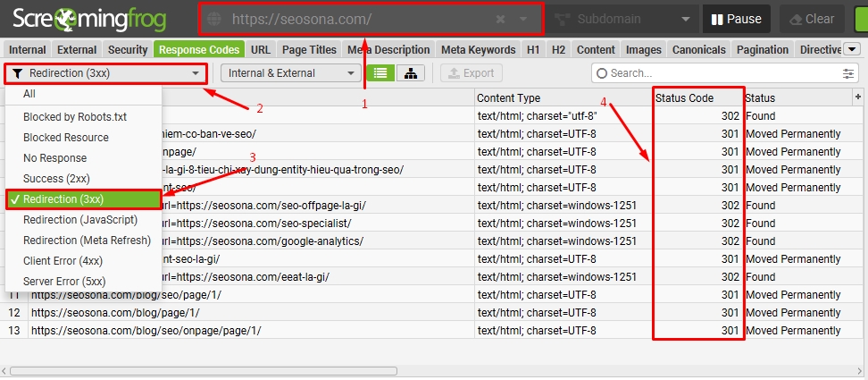This screenshot has height=380, width=868.
Task: Expand the hidden tabs overflow arrow
Action: [852, 50]
